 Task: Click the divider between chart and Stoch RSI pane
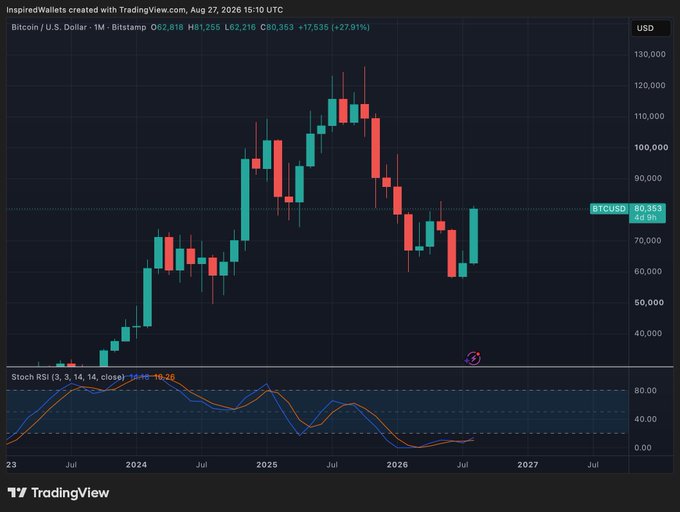tap(340, 367)
